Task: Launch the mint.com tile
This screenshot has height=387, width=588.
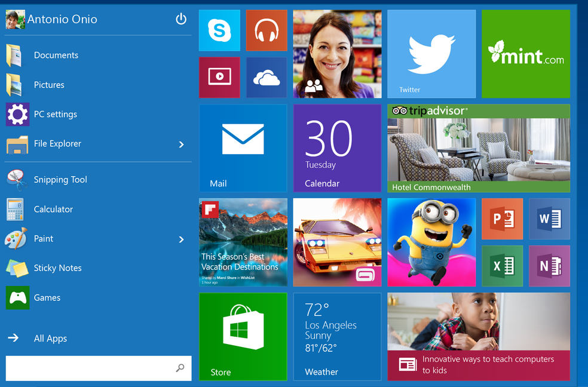Action: [526, 54]
